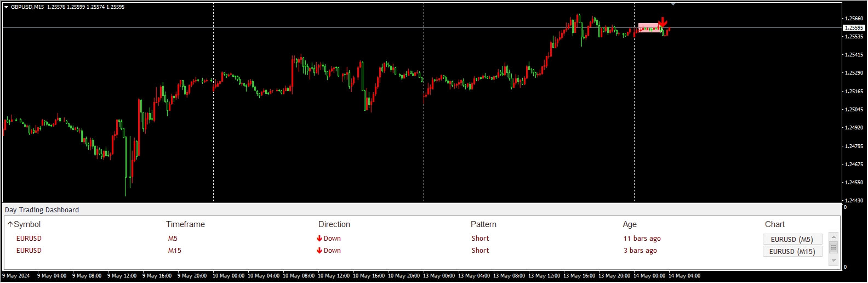Image resolution: width=868 pixels, height=283 pixels.
Task: Click the pink pattern rectangle on the chart
Action: tap(649, 28)
